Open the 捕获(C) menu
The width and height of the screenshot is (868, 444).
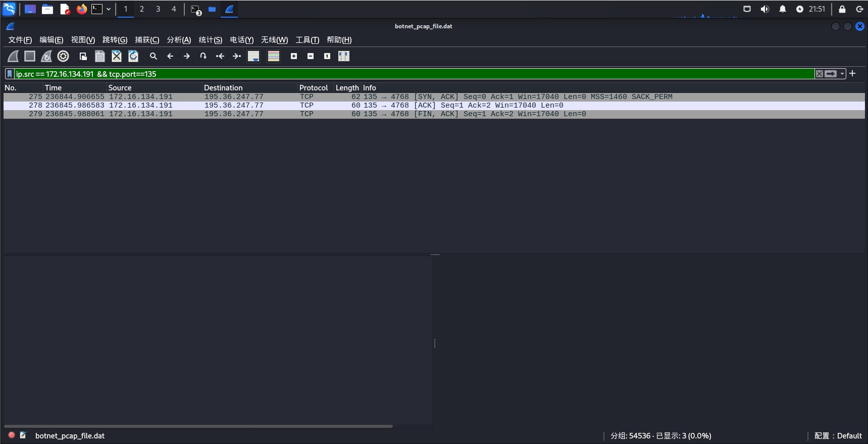[147, 40]
